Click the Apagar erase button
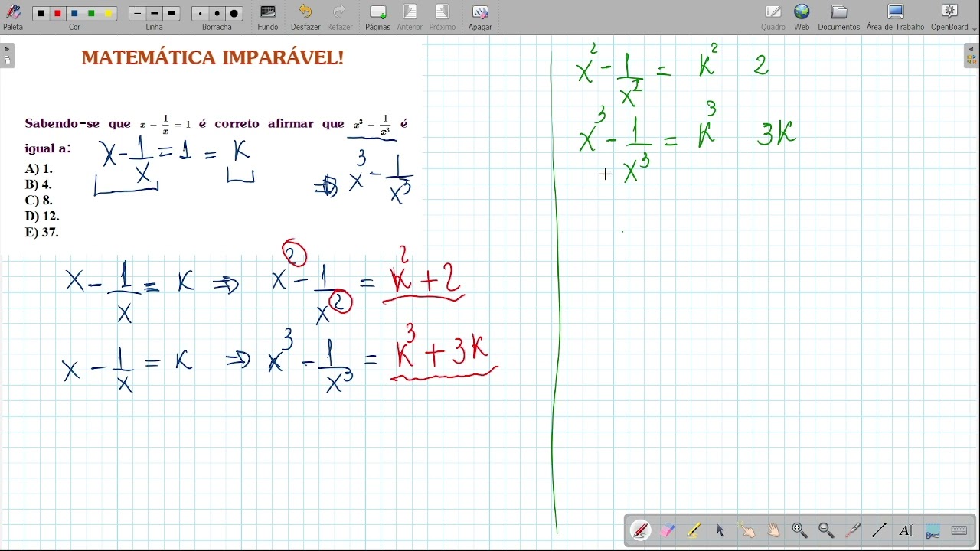 (x=480, y=17)
